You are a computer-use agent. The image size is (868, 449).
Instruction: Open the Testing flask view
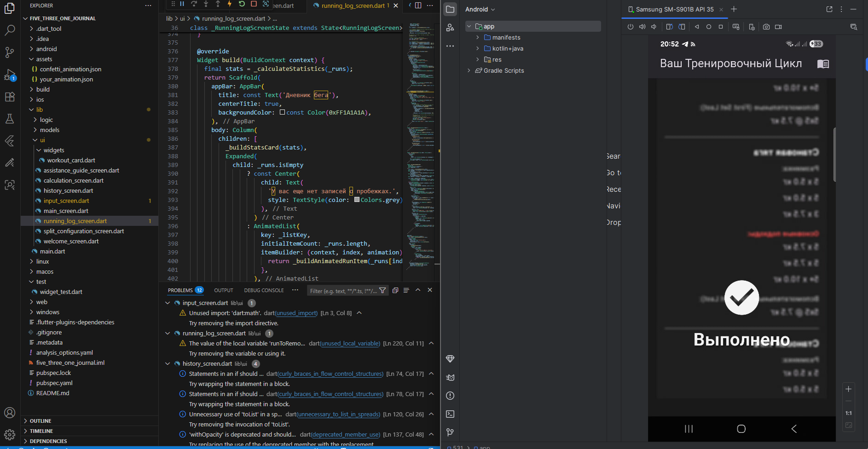pyautogui.click(x=10, y=119)
